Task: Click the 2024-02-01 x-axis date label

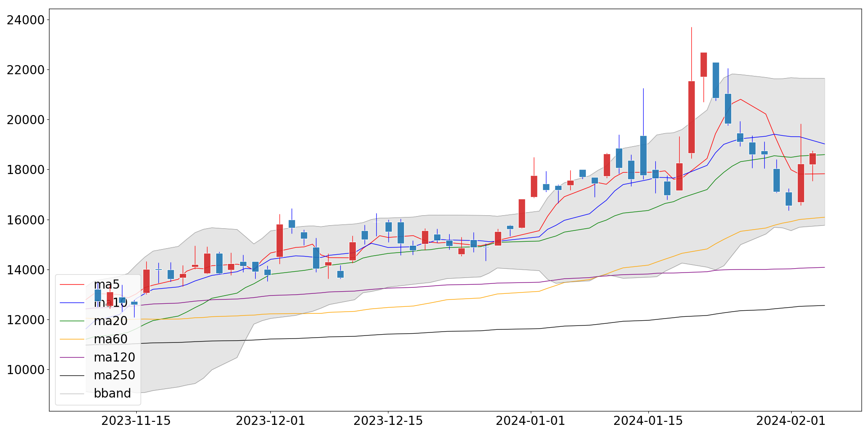Action: point(791,421)
